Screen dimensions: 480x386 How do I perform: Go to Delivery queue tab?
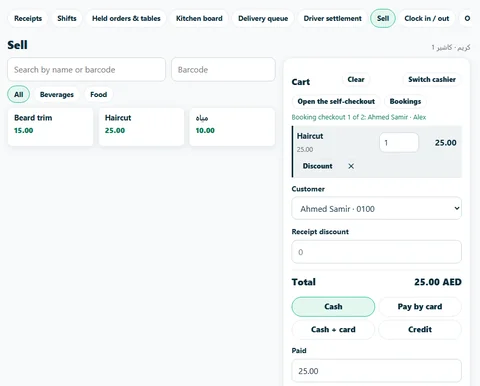click(263, 18)
